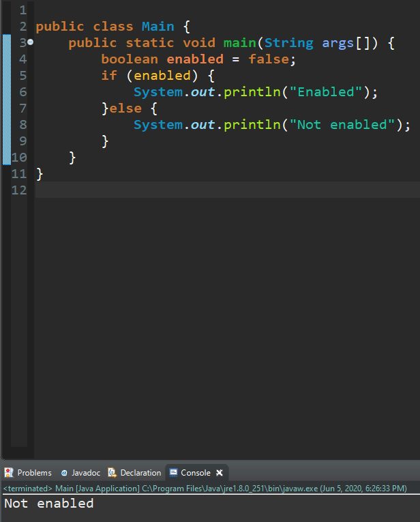420x522 pixels.
Task: Click the Console monitor icon
Action: [173, 472]
